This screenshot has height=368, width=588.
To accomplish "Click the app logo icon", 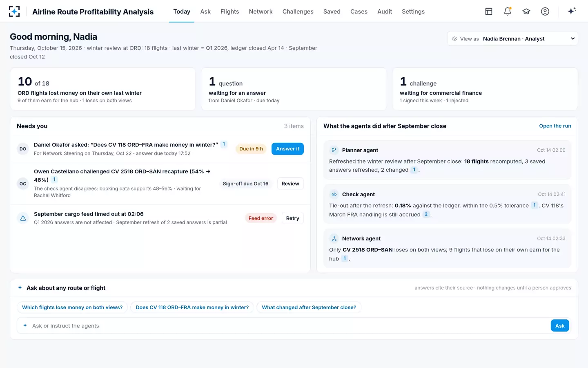I will tap(14, 11).
